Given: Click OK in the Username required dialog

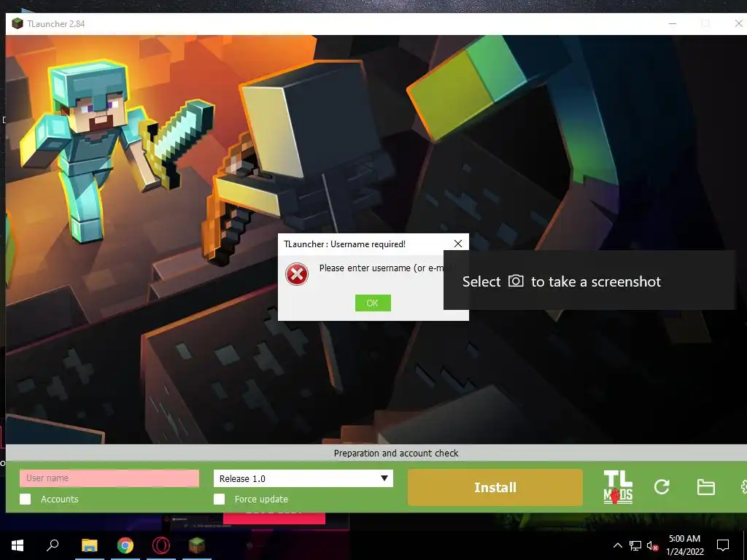Looking at the screenshot, I should [x=373, y=303].
